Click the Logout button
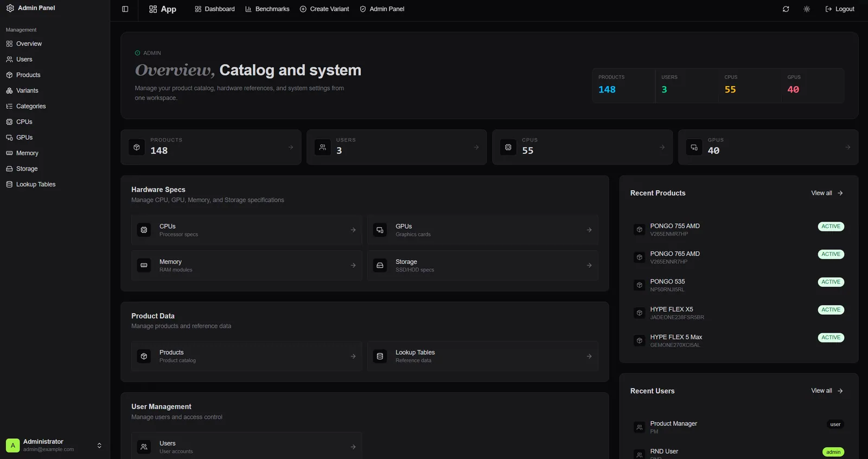This screenshot has width=868, height=459. [x=840, y=9]
